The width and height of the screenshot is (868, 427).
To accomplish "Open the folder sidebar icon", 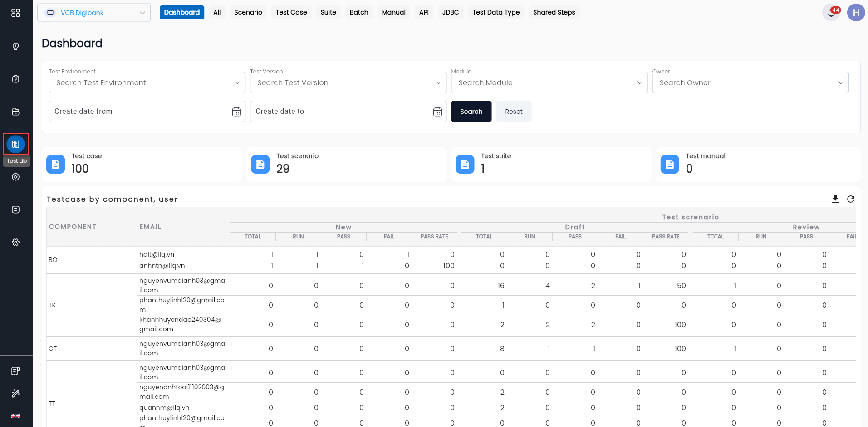I will (x=16, y=112).
